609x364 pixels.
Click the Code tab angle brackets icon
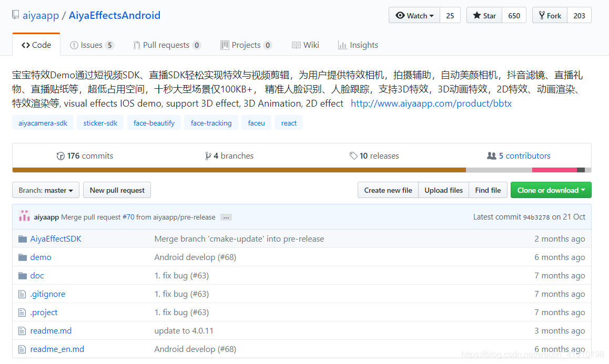(x=26, y=45)
